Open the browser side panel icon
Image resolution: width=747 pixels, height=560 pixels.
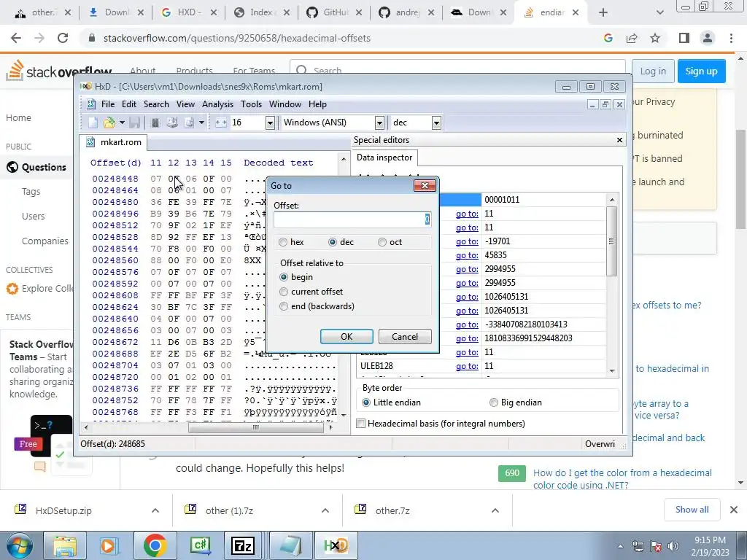click(x=684, y=38)
